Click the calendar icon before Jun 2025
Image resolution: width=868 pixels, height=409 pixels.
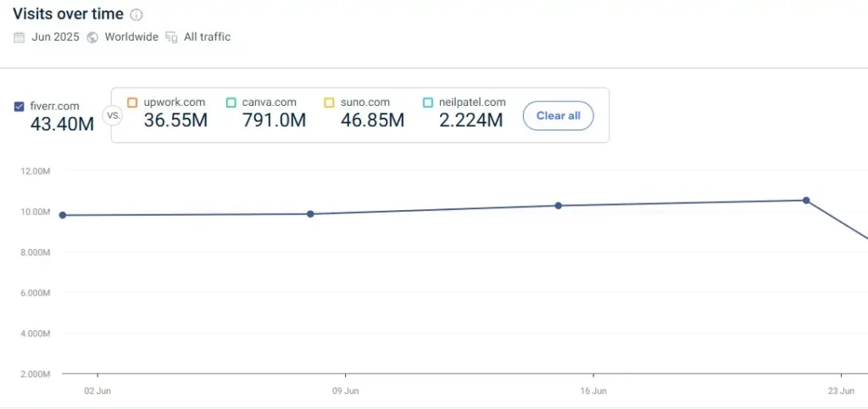(19, 37)
